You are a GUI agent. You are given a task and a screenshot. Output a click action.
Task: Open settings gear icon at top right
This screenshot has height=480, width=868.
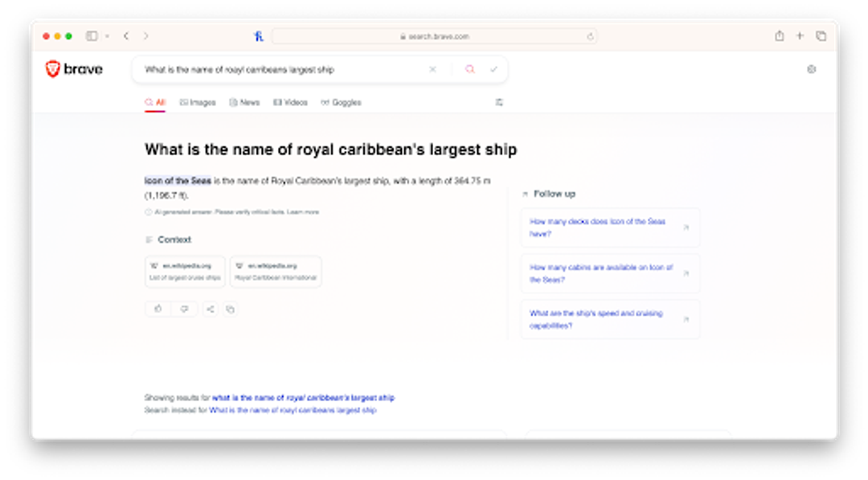(811, 69)
